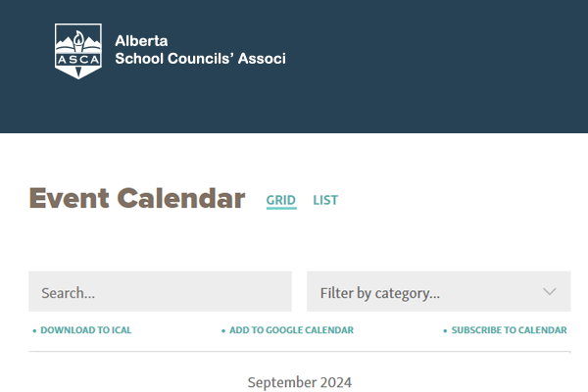Click the bullet beside Add to Google Calendar
This screenshot has height=392, width=588.
[223, 331]
